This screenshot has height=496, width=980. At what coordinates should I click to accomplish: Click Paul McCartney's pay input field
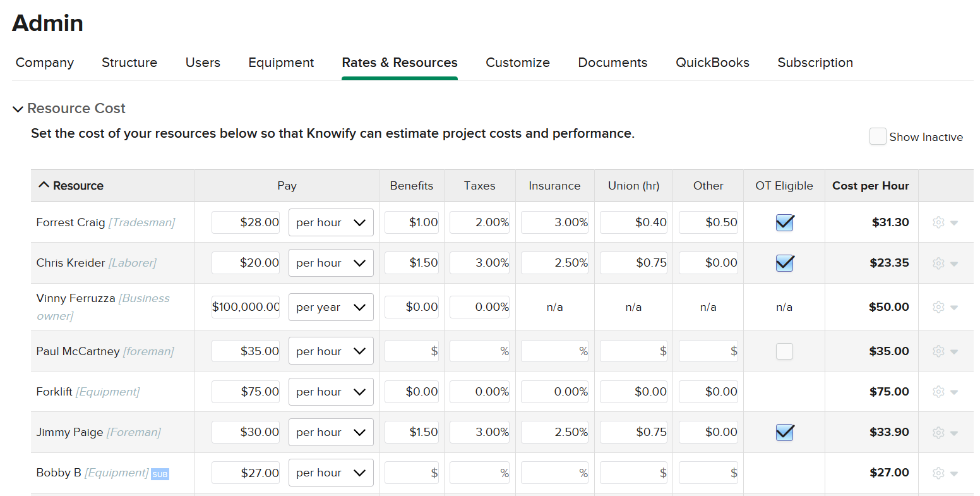click(246, 351)
